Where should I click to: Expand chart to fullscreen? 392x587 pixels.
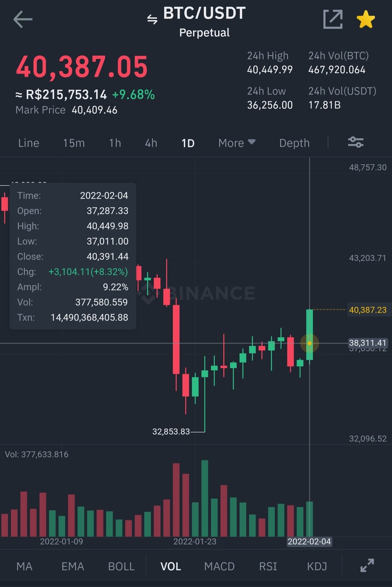click(x=367, y=565)
